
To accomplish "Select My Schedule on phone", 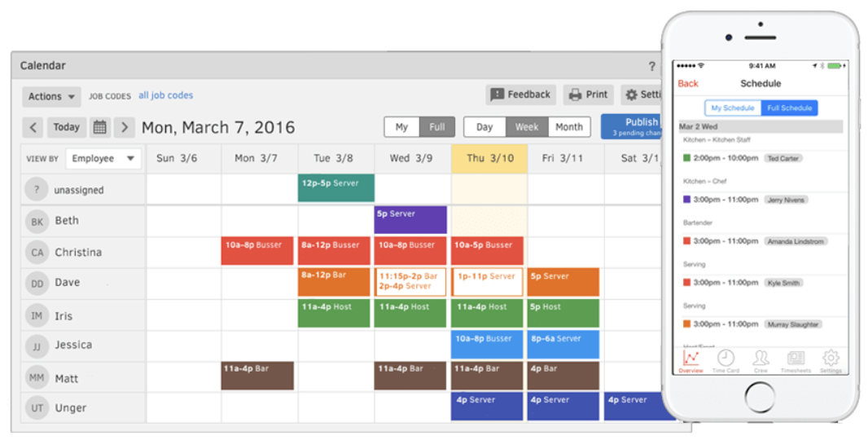I will [x=732, y=108].
